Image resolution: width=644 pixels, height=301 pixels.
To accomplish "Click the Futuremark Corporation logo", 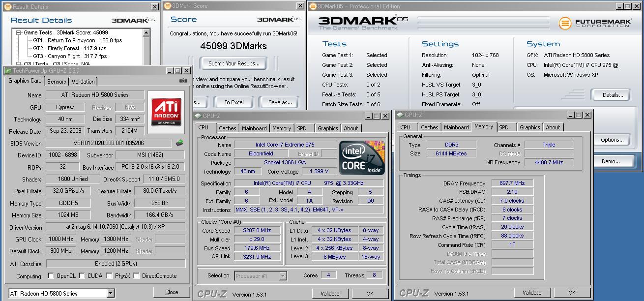I will coord(594,23).
